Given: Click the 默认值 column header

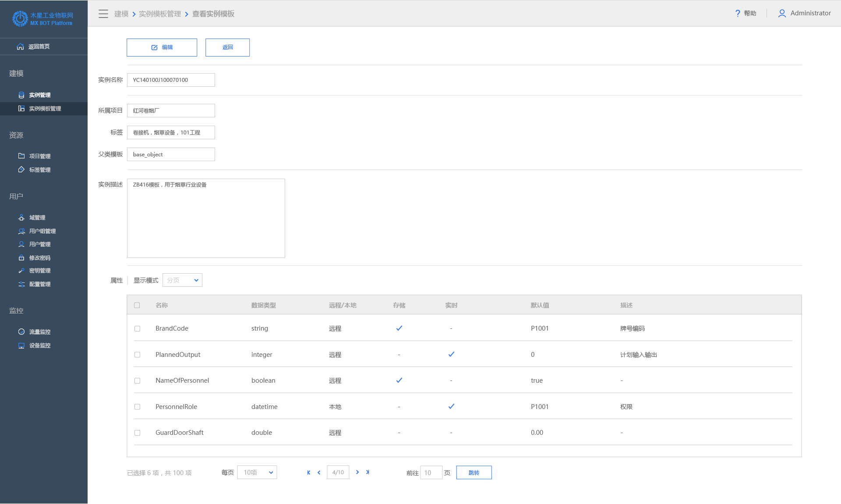Looking at the screenshot, I should click(x=540, y=305).
